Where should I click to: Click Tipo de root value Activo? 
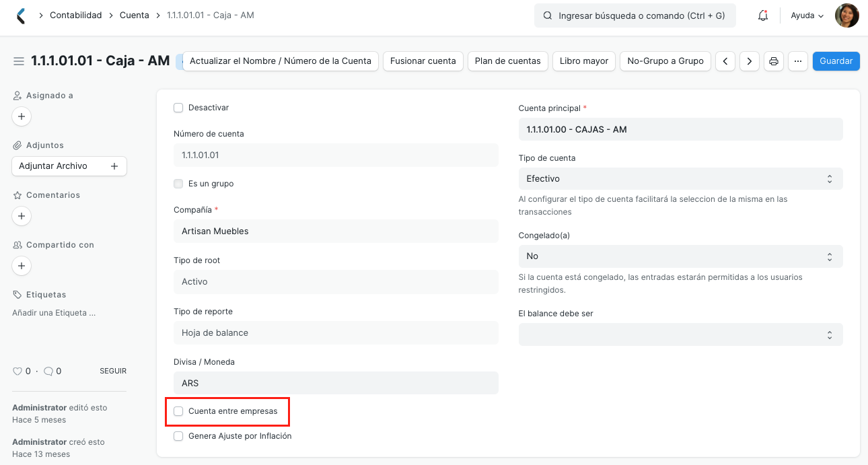click(336, 282)
